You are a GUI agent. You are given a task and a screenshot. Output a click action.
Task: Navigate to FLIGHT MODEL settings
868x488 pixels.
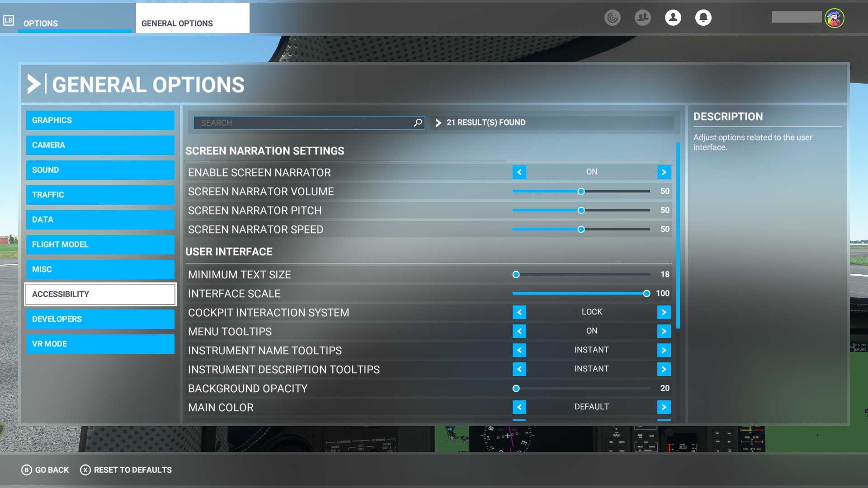click(x=100, y=244)
